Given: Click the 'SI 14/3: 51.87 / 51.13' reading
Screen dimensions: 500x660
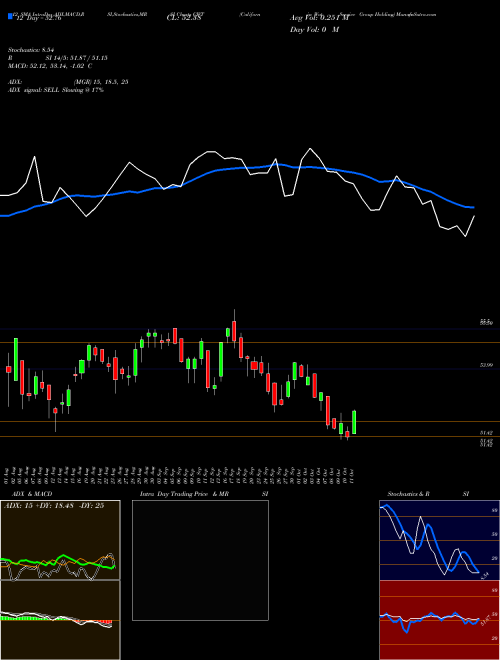Looking at the screenshot, I should [x=77, y=58].
